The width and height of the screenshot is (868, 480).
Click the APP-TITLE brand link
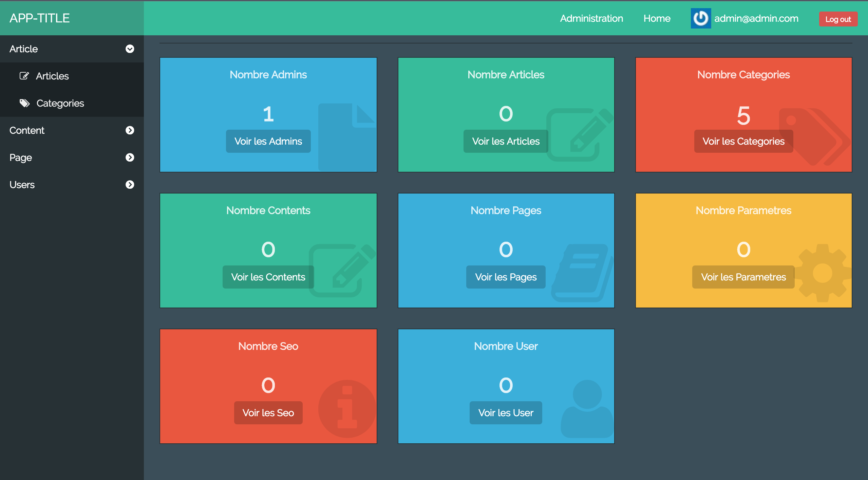click(x=40, y=18)
